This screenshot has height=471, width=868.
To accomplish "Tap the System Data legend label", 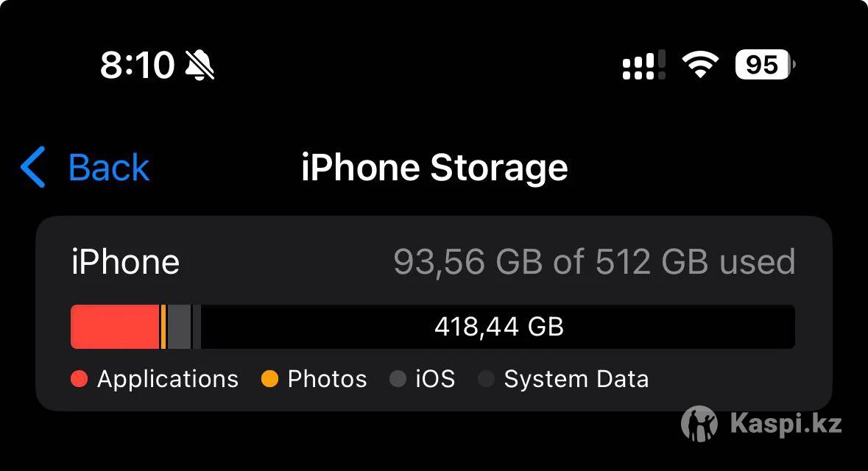I will (576, 379).
